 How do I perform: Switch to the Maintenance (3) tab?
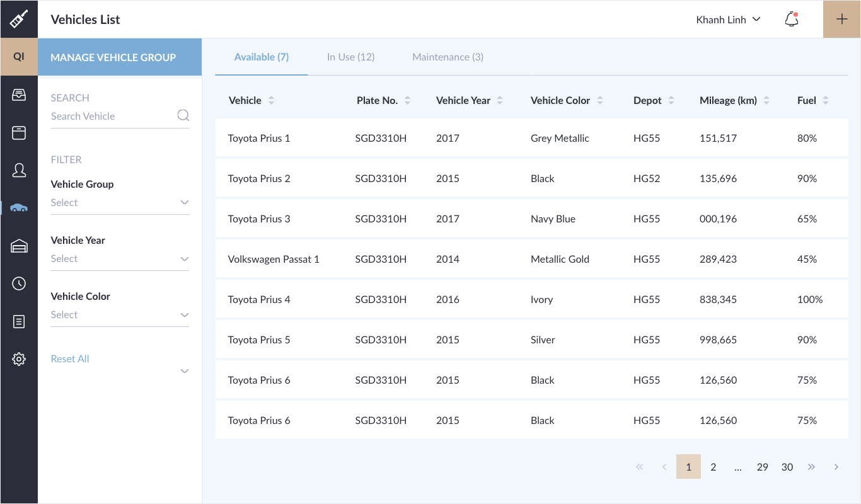pos(448,57)
